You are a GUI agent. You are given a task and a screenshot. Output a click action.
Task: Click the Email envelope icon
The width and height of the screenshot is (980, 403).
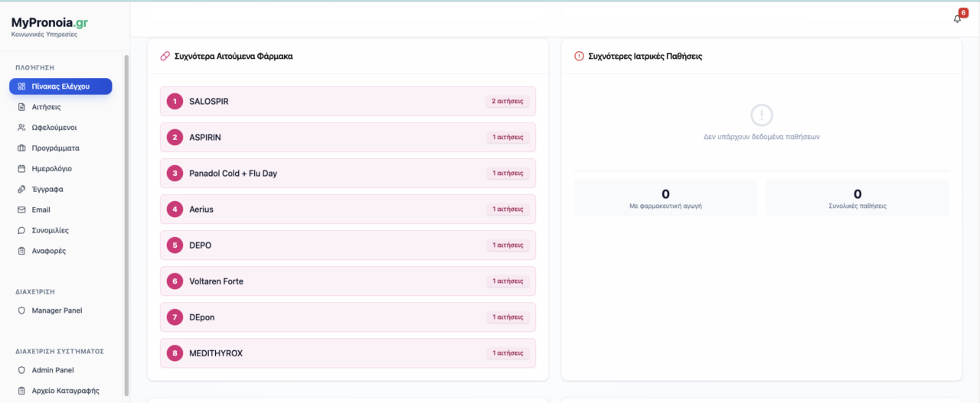coord(21,210)
